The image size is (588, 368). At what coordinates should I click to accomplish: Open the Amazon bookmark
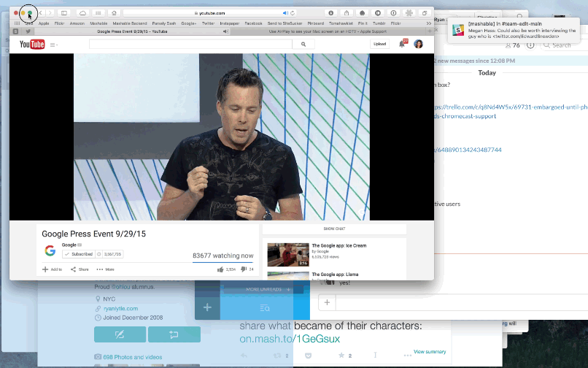point(77,23)
